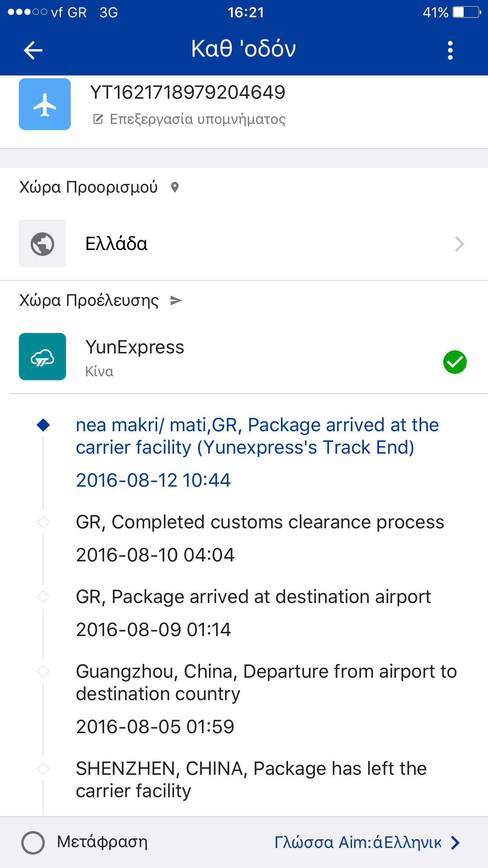Tap the location pin beside Χώρα Προορισμού

[175, 187]
